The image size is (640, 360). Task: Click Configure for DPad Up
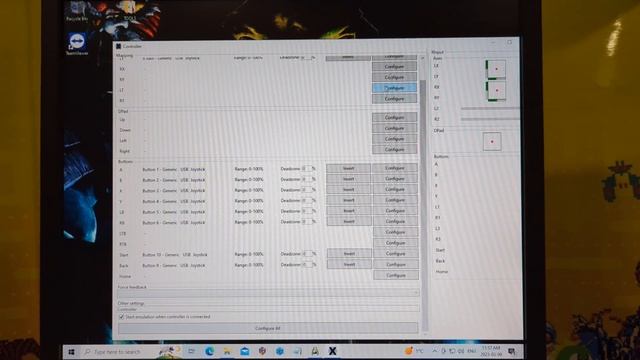[x=394, y=118]
